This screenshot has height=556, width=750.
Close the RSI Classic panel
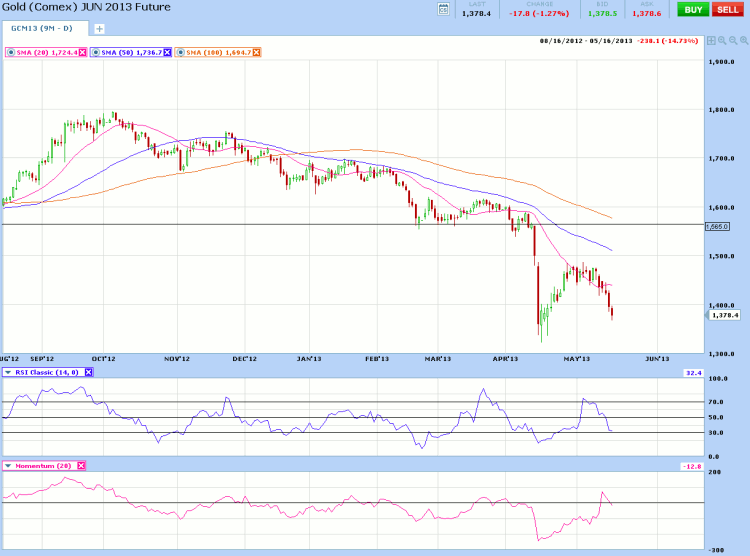coord(88,372)
